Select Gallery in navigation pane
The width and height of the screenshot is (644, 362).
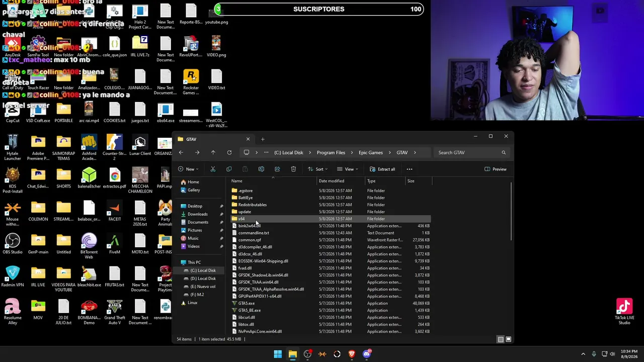(x=194, y=190)
